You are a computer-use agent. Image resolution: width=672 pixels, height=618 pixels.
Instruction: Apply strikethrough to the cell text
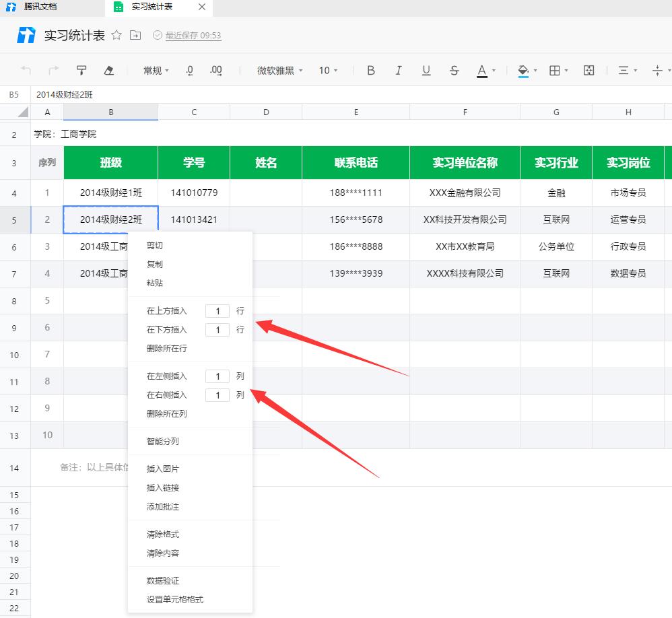[x=454, y=70]
